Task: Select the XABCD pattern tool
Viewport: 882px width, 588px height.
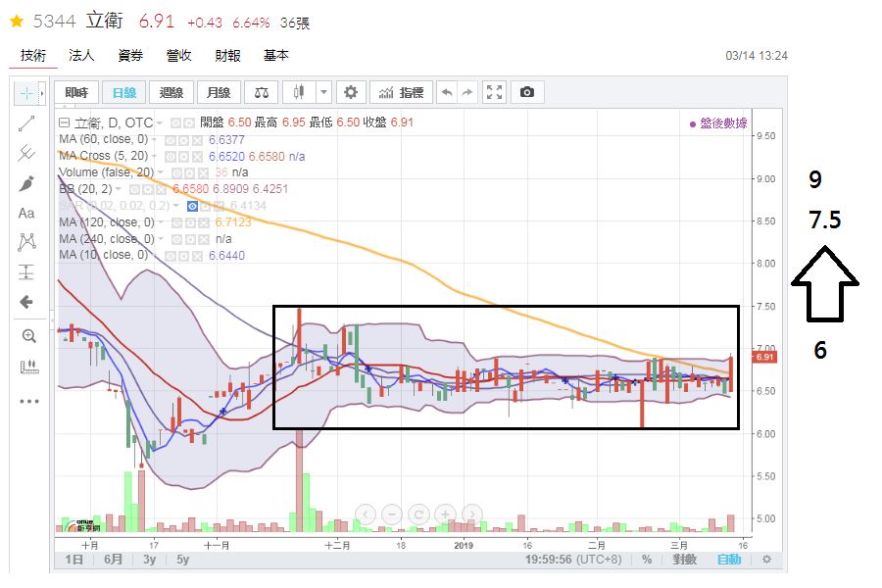Action: tap(26, 242)
